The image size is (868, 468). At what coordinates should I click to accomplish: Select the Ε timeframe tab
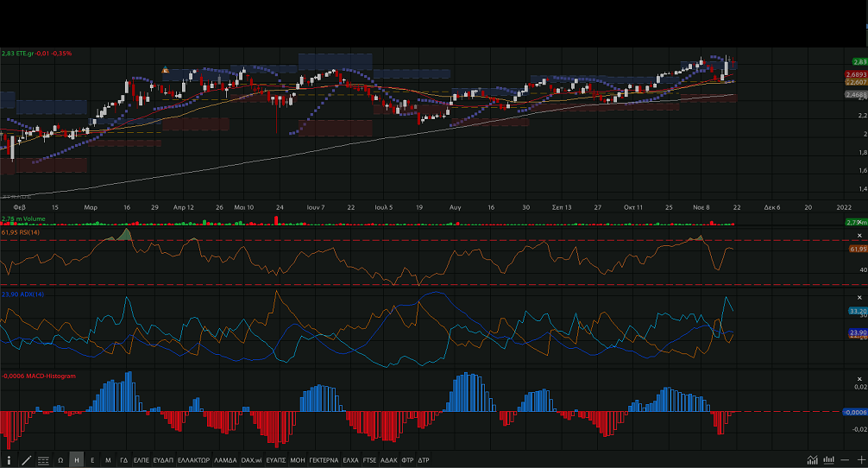92,460
